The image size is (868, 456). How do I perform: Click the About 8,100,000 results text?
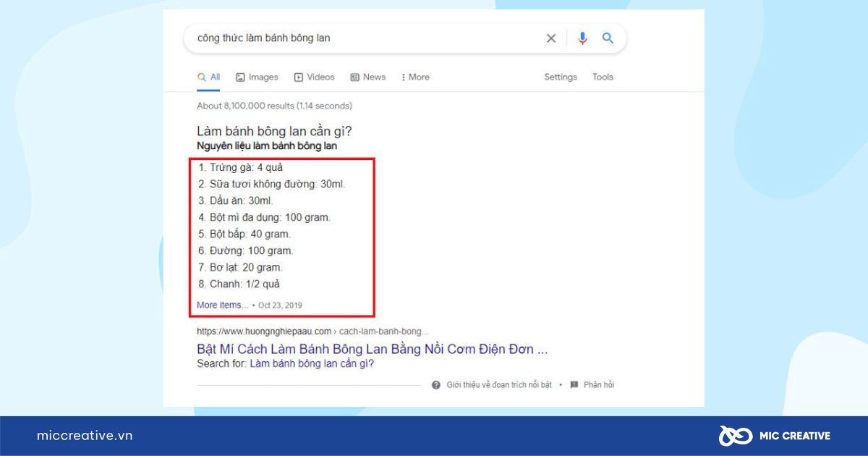coord(274,106)
